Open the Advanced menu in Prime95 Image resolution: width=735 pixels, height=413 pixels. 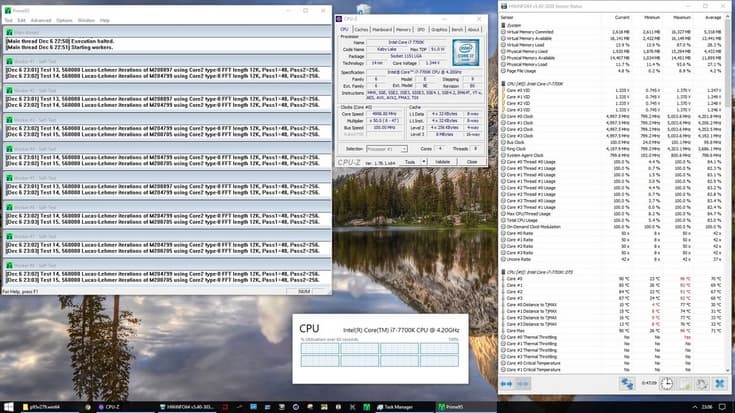(x=41, y=21)
